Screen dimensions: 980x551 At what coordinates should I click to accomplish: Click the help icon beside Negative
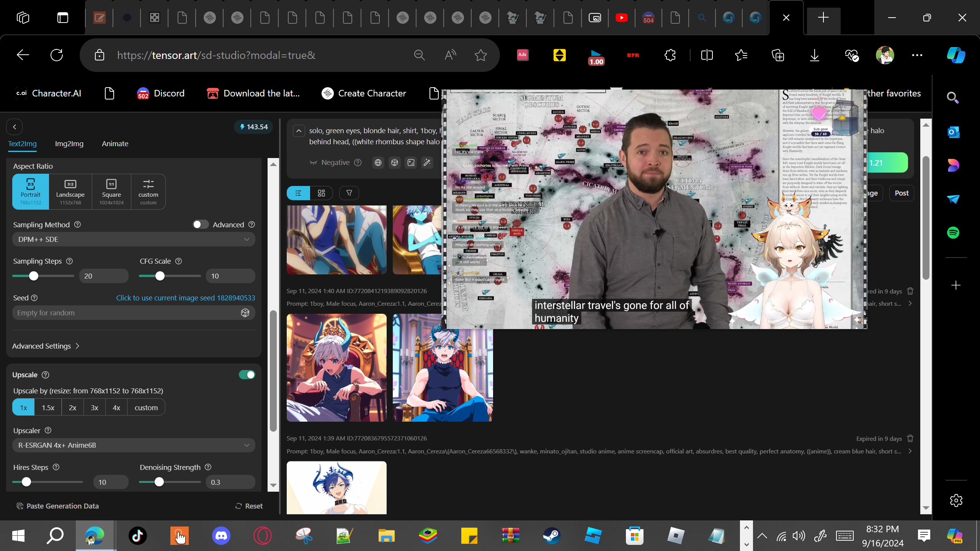(x=358, y=163)
